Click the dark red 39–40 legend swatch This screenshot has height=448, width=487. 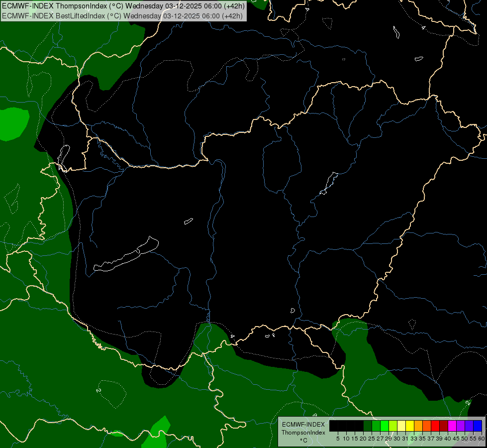pos(444,426)
